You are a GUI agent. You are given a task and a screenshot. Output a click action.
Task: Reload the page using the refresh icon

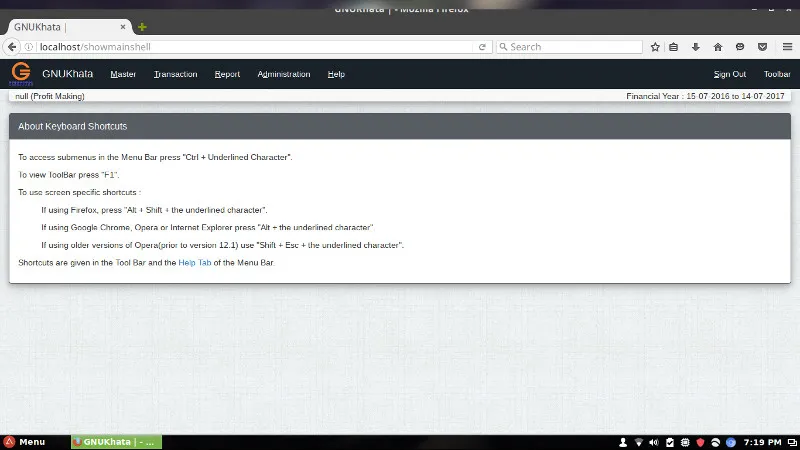[x=482, y=47]
